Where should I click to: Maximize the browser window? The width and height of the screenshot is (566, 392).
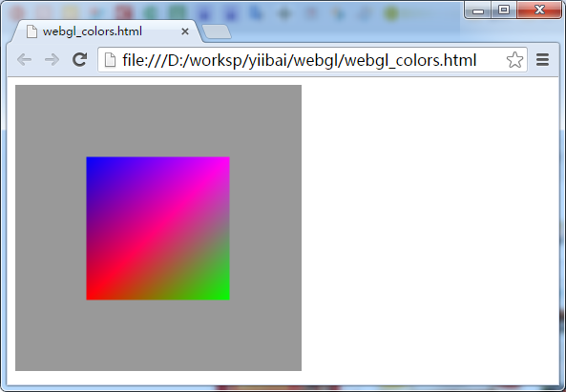pyautogui.click(x=504, y=10)
